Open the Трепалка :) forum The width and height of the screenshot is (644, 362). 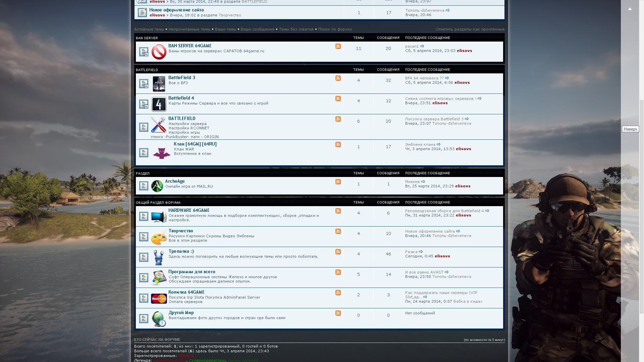tap(181, 251)
